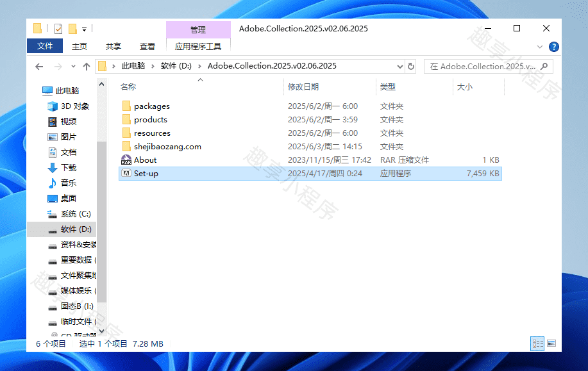This screenshot has height=371, width=588.
Task: Switch to the 共享 ribbon tab
Action: (113, 47)
